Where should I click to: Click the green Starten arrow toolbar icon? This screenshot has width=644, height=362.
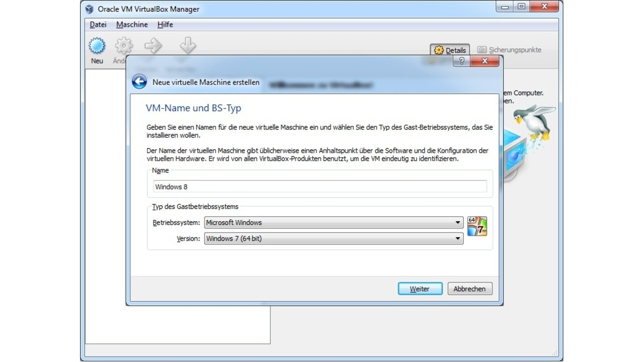click(153, 46)
